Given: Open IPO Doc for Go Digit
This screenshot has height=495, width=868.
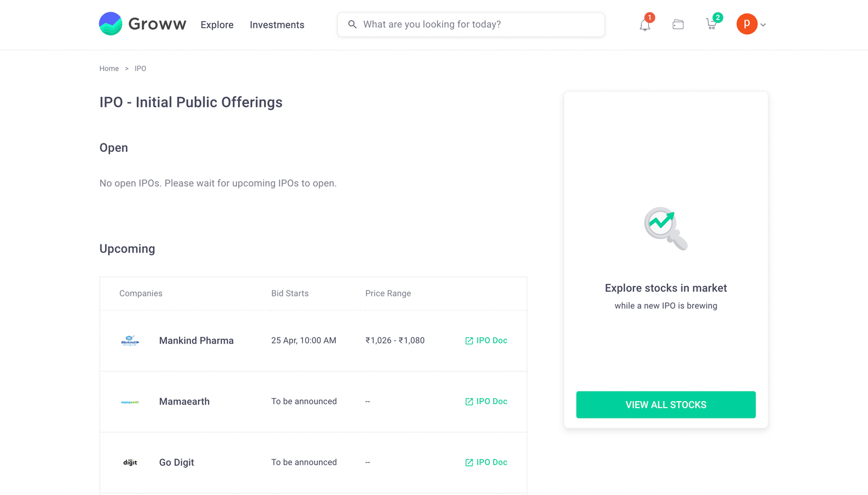Looking at the screenshot, I should tap(486, 462).
